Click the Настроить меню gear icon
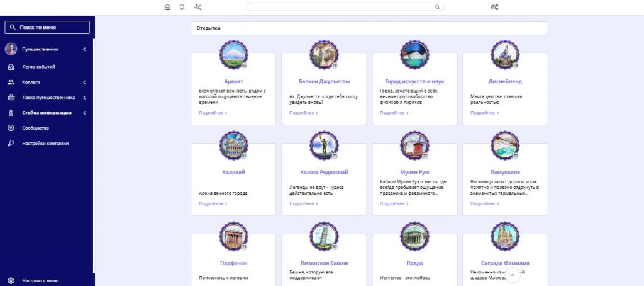 11,280
